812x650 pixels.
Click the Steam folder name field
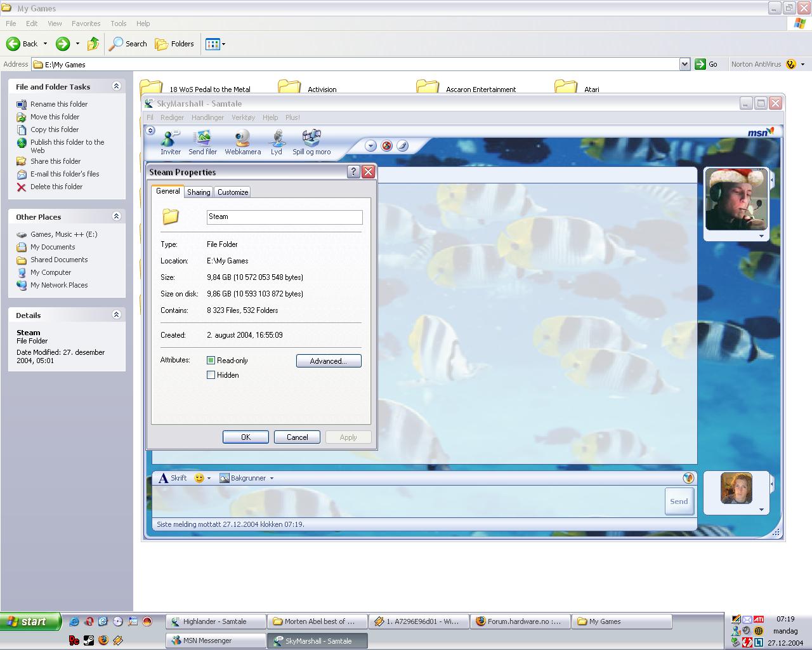pyautogui.click(x=285, y=217)
